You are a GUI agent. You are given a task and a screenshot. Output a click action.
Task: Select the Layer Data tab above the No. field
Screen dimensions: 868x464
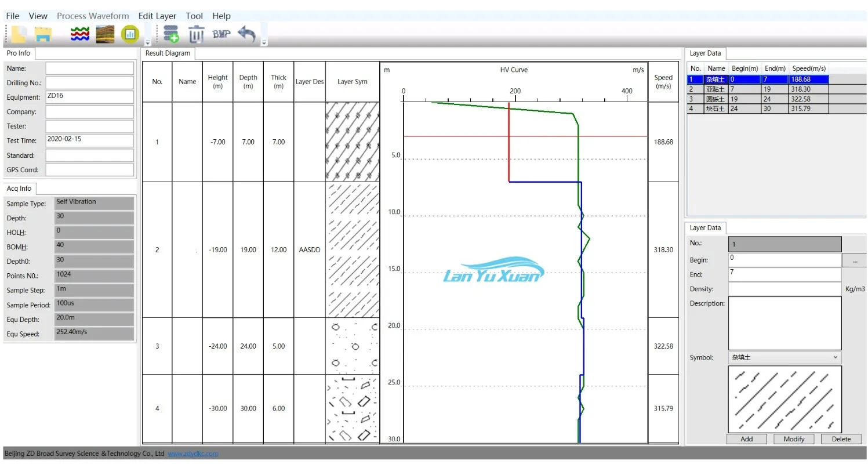(x=705, y=228)
